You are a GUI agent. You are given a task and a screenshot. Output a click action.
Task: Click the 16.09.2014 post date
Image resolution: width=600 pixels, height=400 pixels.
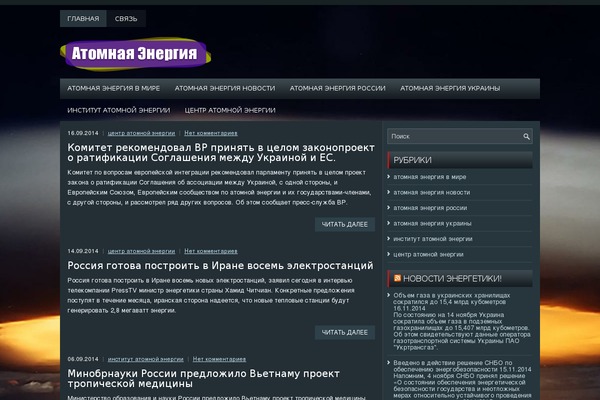83,133
